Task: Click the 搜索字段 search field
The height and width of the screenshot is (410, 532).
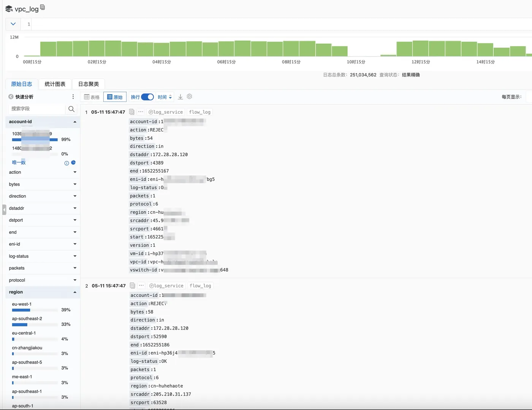Action: (37, 109)
